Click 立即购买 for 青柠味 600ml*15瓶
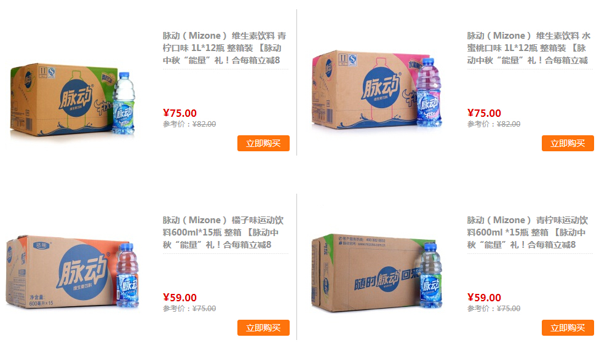Image resolution: width=607 pixels, height=364 pixels. tap(568, 328)
